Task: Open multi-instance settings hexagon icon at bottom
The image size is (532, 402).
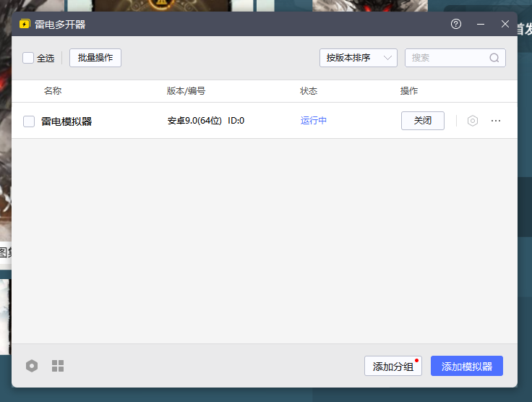Action: pyautogui.click(x=32, y=366)
